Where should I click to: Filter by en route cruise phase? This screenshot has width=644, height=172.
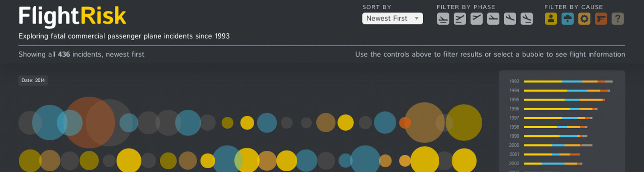[x=493, y=19]
